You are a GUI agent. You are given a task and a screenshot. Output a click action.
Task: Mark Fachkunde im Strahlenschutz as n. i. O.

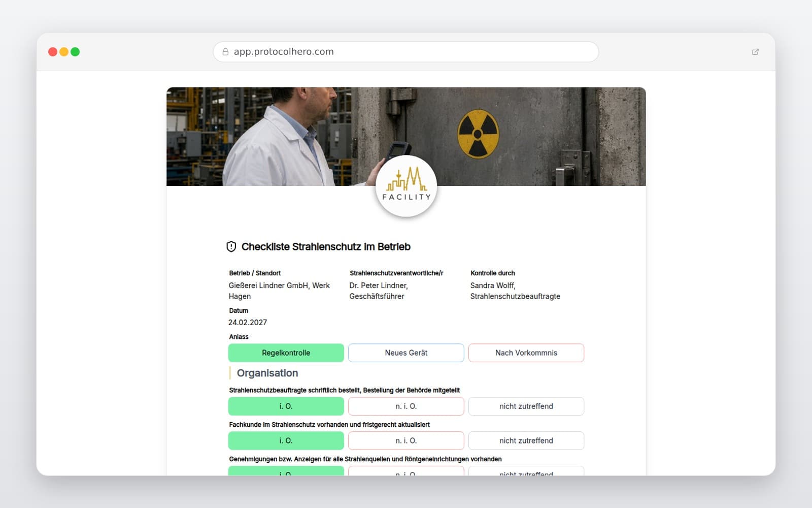coord(406,441)
